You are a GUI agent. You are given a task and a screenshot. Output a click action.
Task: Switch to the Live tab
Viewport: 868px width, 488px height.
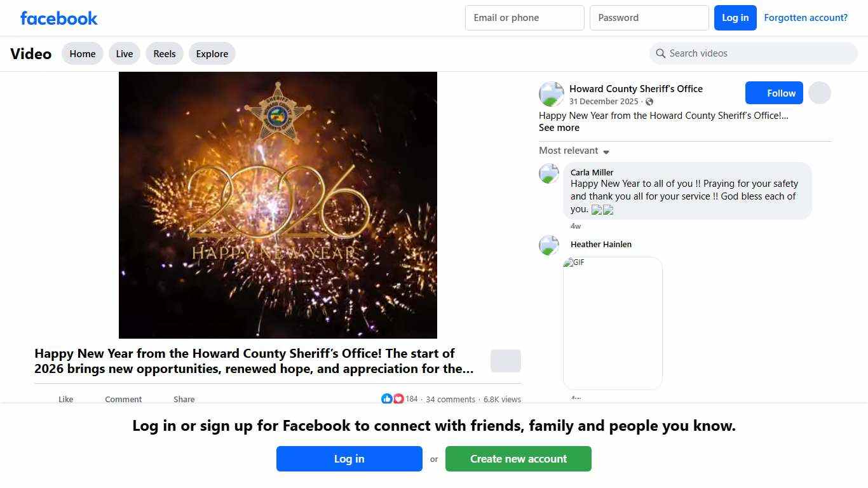pos(125,54)
